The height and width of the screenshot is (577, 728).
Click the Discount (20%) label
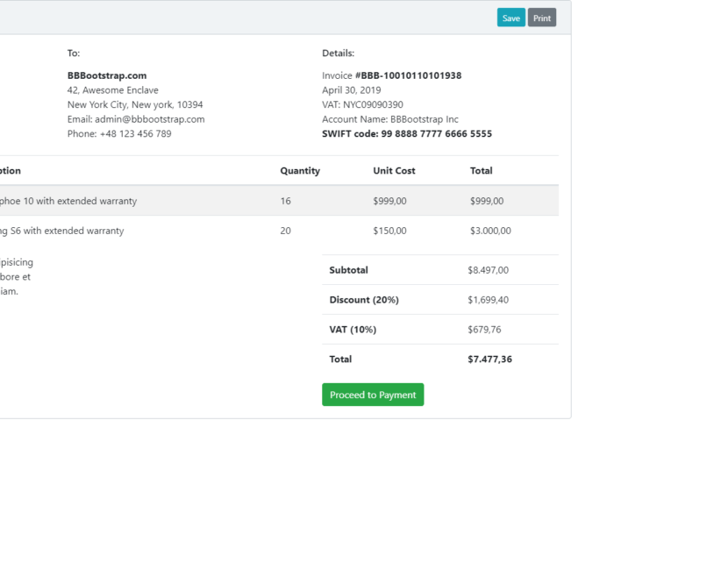click(x=364, y=300)
